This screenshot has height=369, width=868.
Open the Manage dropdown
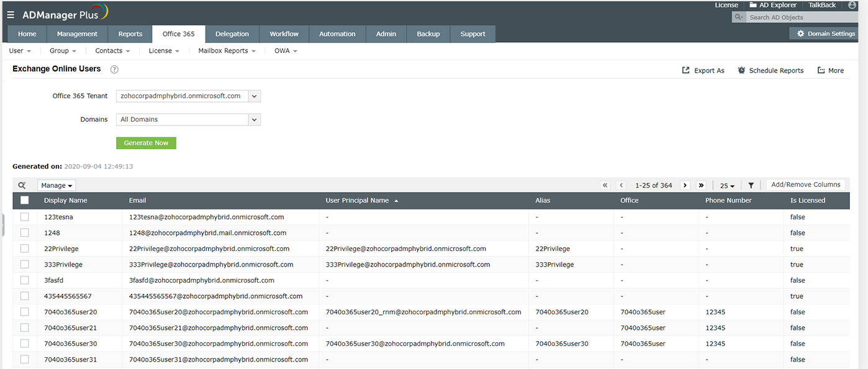pos(57,185)
